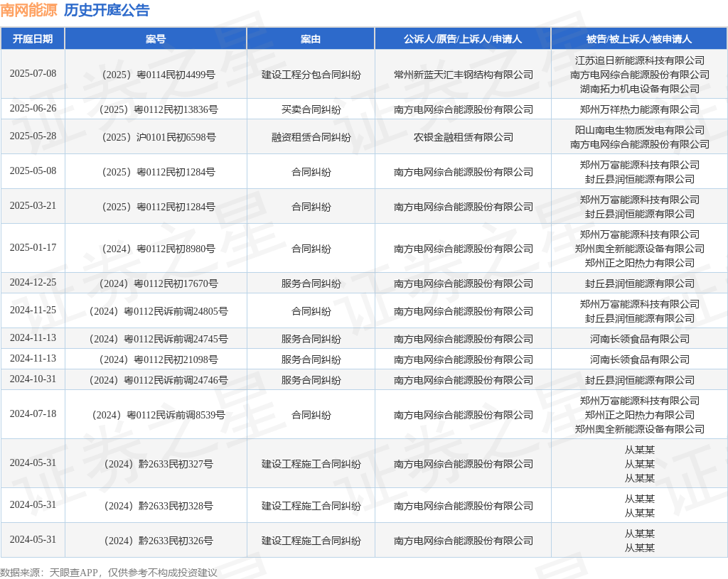Click the 2024-05-31 date in the 民初326号 row

click(33, 539)
